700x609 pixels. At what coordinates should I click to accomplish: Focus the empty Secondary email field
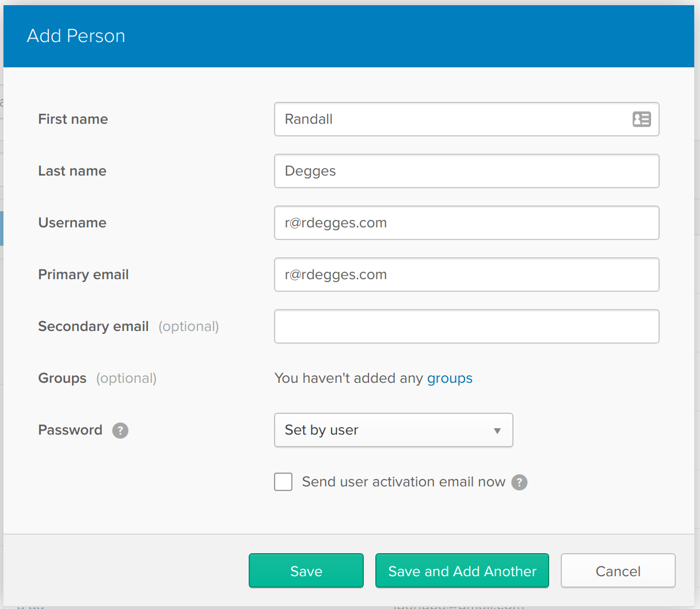[466, 326]
